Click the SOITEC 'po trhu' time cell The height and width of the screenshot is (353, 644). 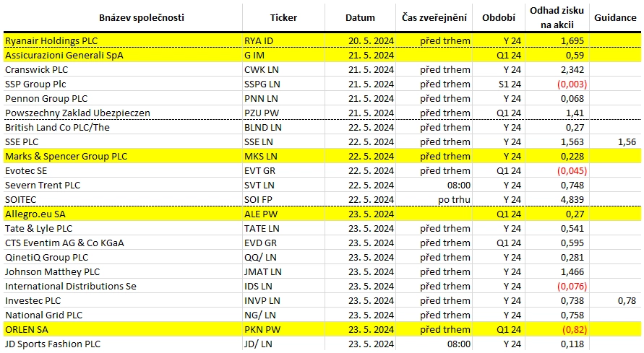pos(434,200)
